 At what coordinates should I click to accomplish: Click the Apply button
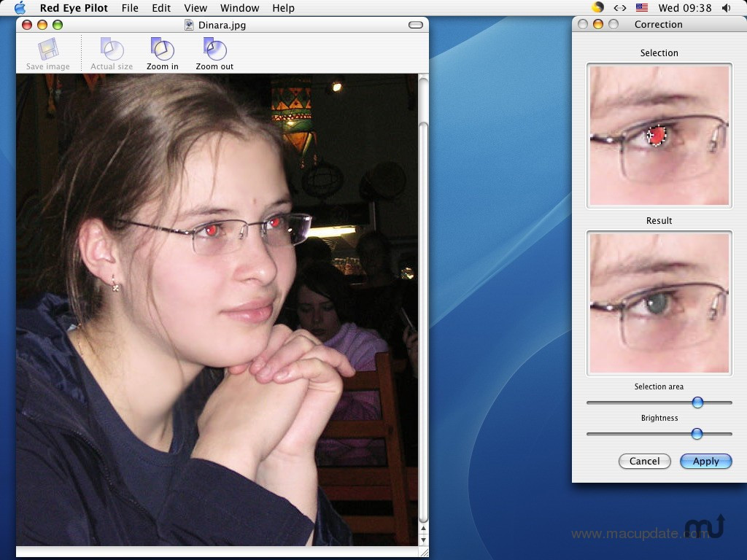pyautogui.click(x=705, y=461)
